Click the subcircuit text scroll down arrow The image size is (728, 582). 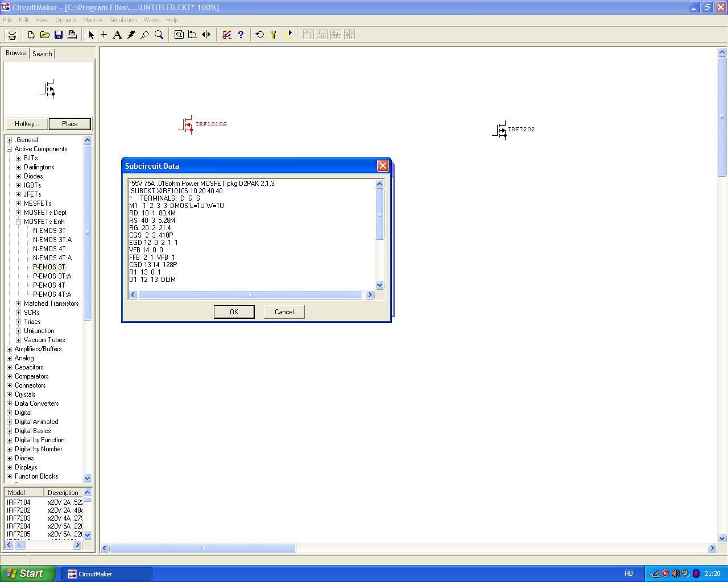point(380,285)
